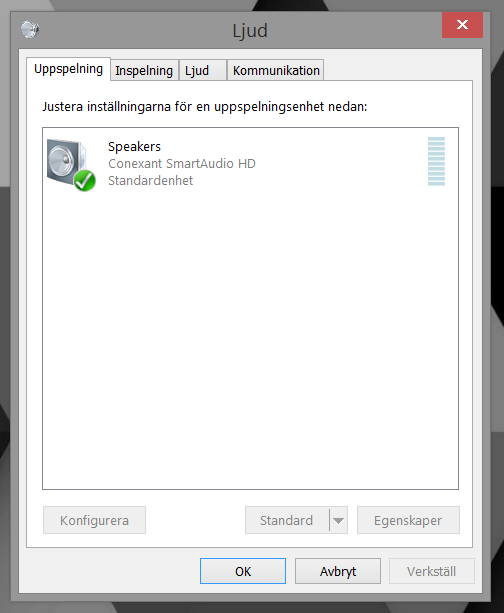
Task: Cancel with the Avbryt button
Action: coord(338,571)
